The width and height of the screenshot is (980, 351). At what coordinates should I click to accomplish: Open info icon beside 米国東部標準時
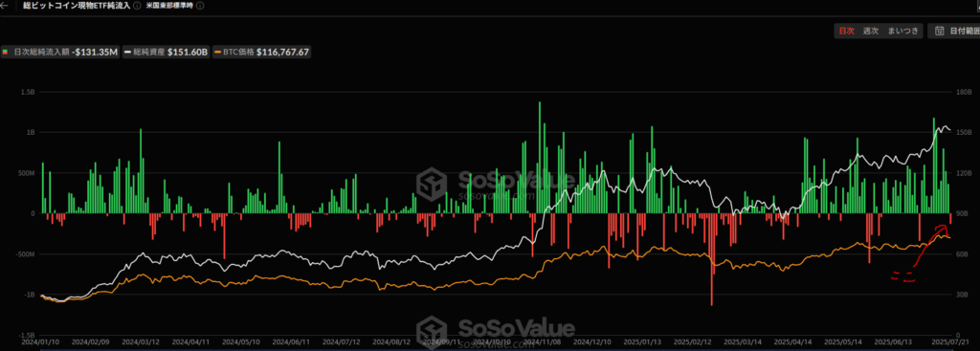[201, 6]
